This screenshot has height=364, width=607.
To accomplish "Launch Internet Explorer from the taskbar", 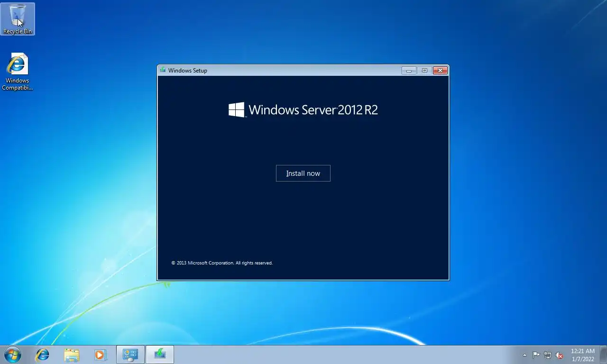I will pyautogui.click(x=43, y=355).
